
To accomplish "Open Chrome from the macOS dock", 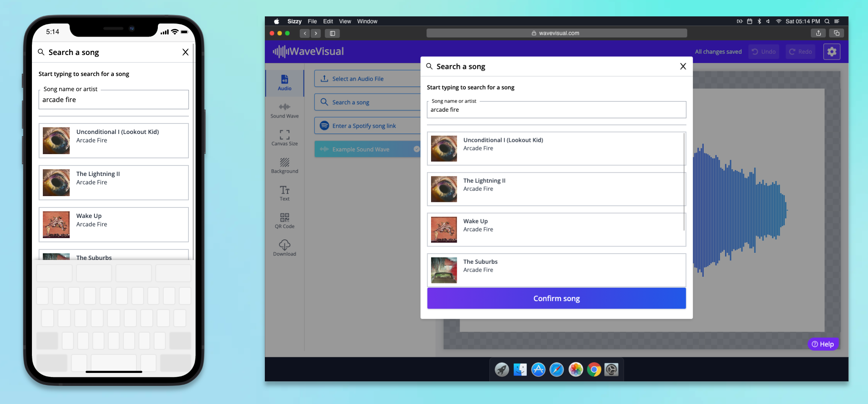I will tap(593, 370).
